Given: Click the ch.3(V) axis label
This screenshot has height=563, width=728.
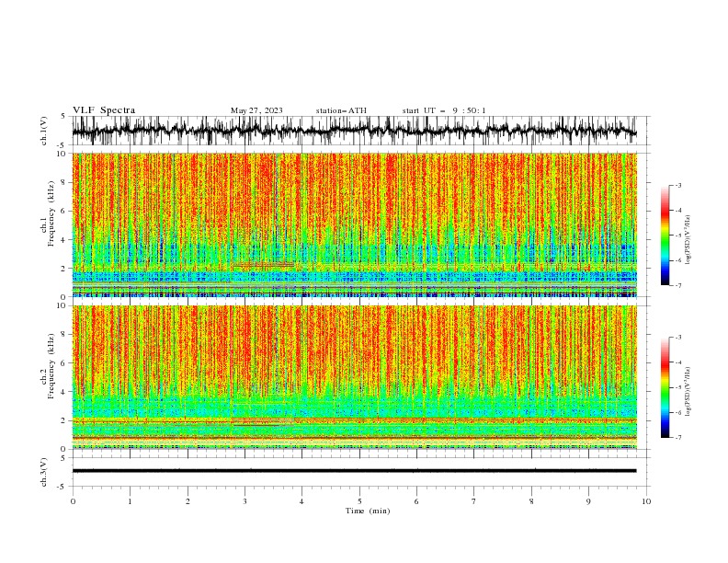Looking at the screenshot, I should [x=44, y=472].
